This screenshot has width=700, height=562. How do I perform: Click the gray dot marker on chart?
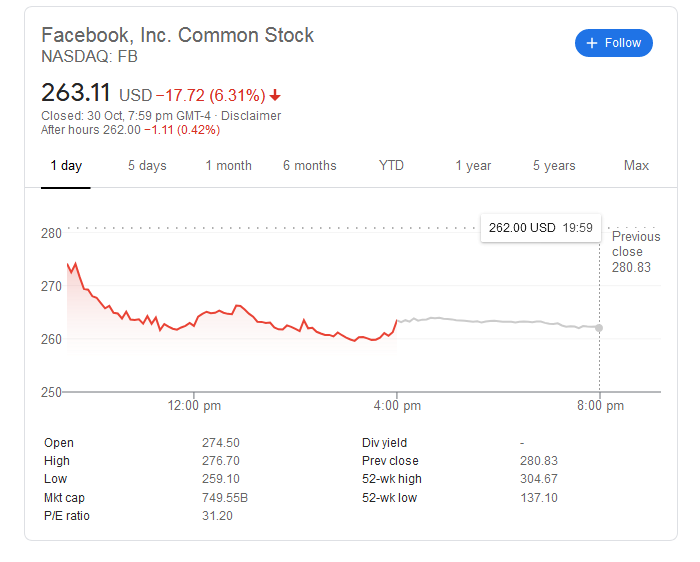click(x=599, y=328)
